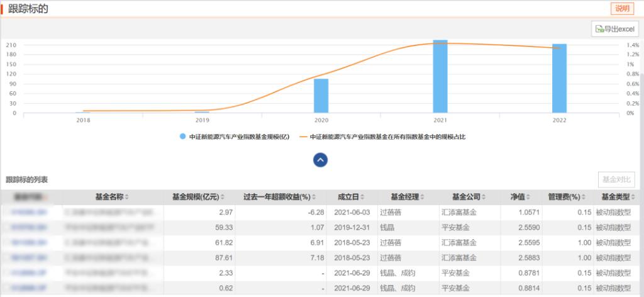Click the 导出excel export icon button

coord(614,29)
